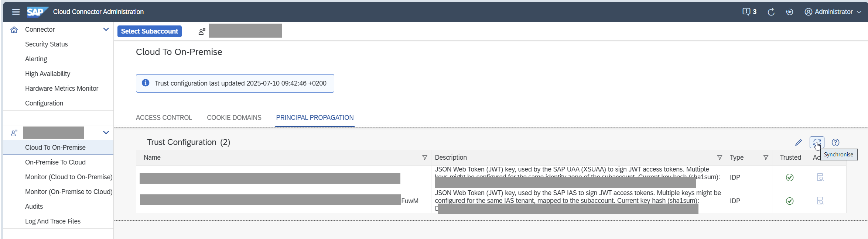
Task: Open the Administrator user menu
Action: click(x=833, y=12)
